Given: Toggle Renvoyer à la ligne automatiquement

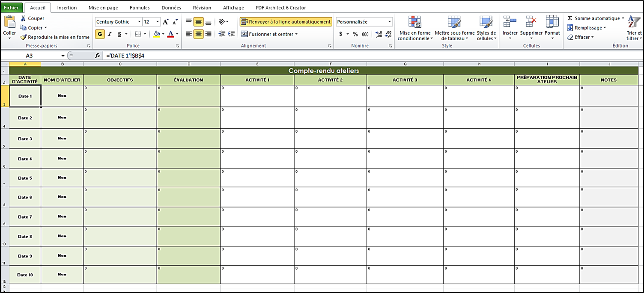Looking at the screenshot, I should pos(286,22).
